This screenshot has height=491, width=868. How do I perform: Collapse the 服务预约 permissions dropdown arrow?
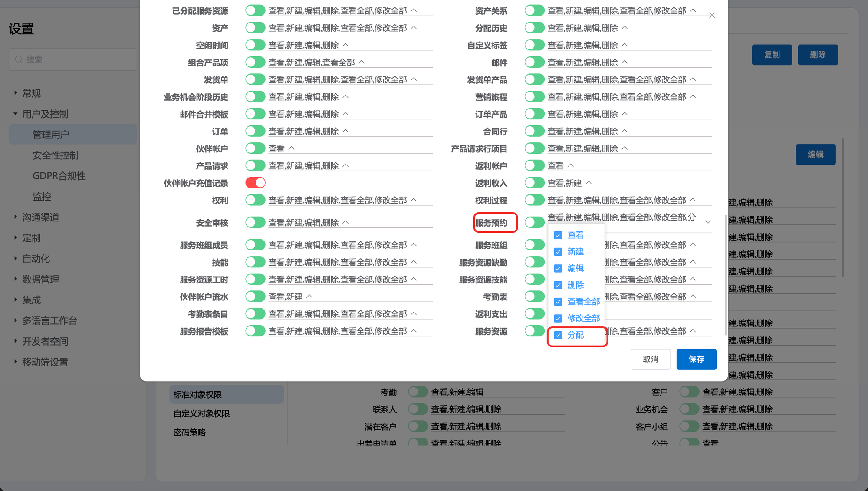tap(708, 222)
